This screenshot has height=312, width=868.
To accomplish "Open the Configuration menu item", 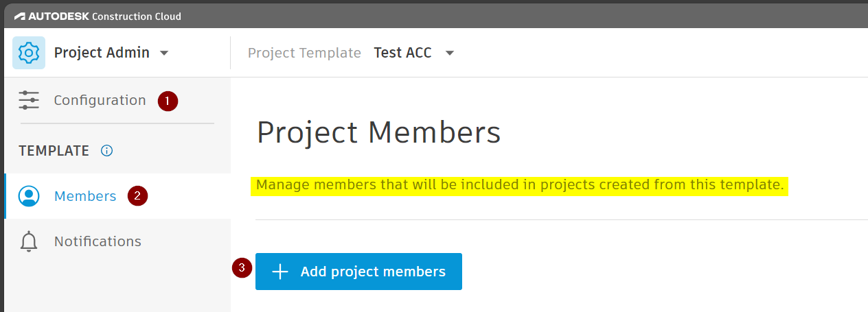I will 100,100.
